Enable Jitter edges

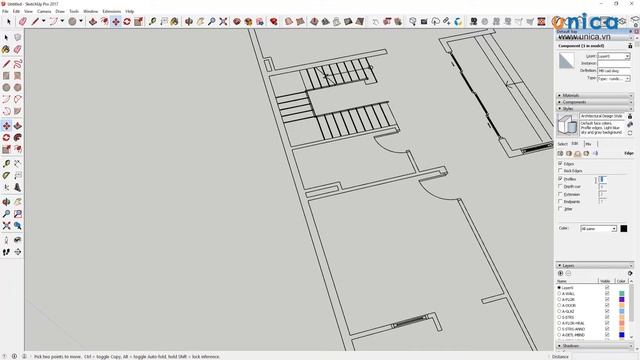(x=560, y=209)
